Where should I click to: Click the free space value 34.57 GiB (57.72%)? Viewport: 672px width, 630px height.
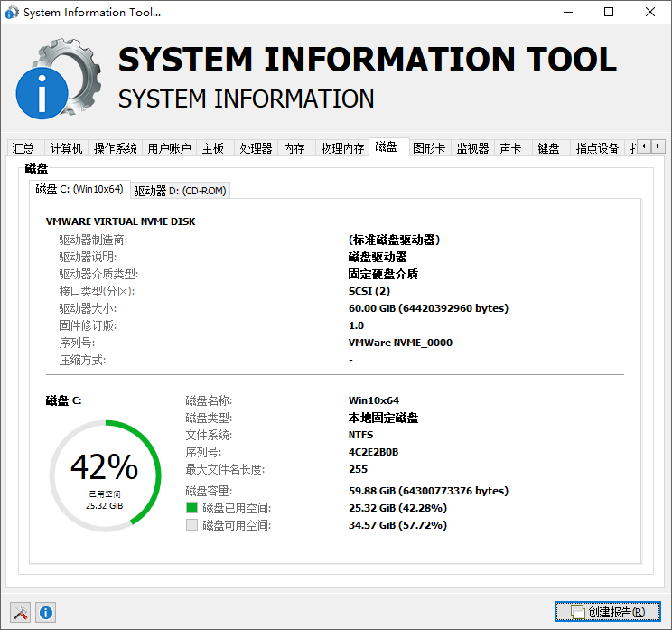[397, 525]
